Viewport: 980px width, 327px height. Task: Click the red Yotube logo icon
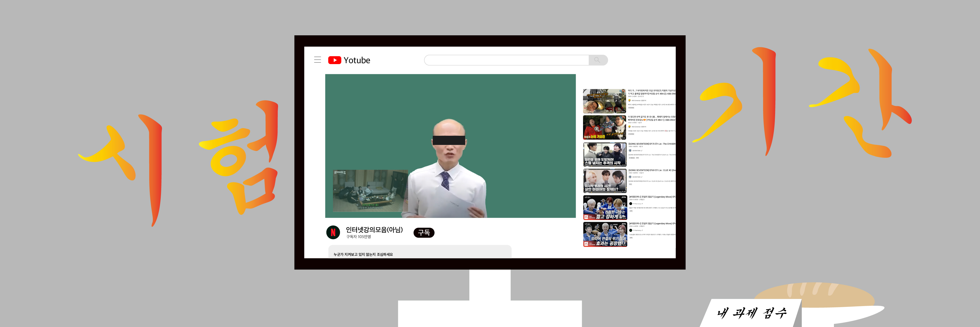tap(335, 60)
